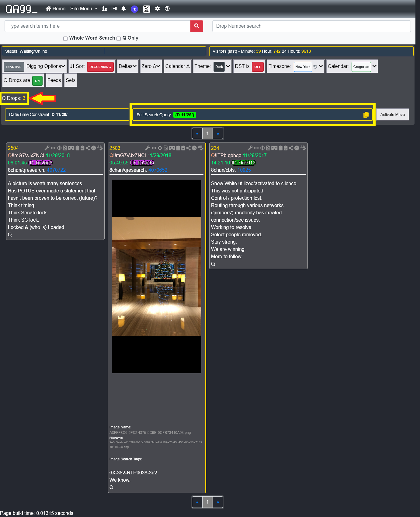Expand the Digging Options dropdown
The image size is (420, 517).
pyautogui.click(x=46, y=66)
